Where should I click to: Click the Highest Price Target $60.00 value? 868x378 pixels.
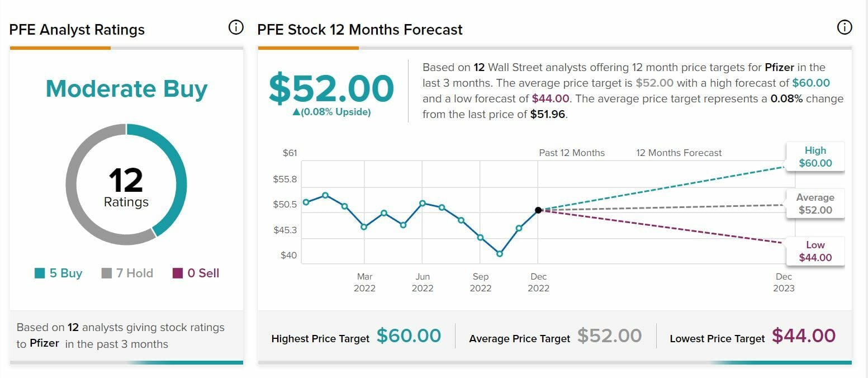[409, 336]
